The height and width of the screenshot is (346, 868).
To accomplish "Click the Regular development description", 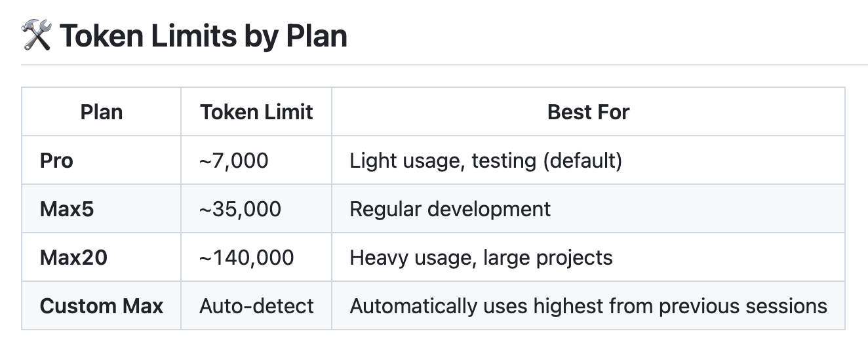I will click(x=450, y=209).
